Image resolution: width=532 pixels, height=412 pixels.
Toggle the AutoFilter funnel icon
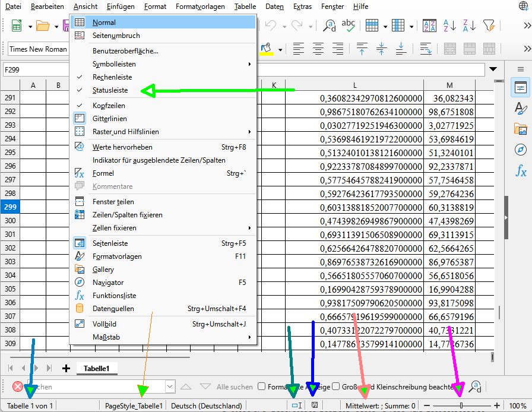tap(489, 26)
